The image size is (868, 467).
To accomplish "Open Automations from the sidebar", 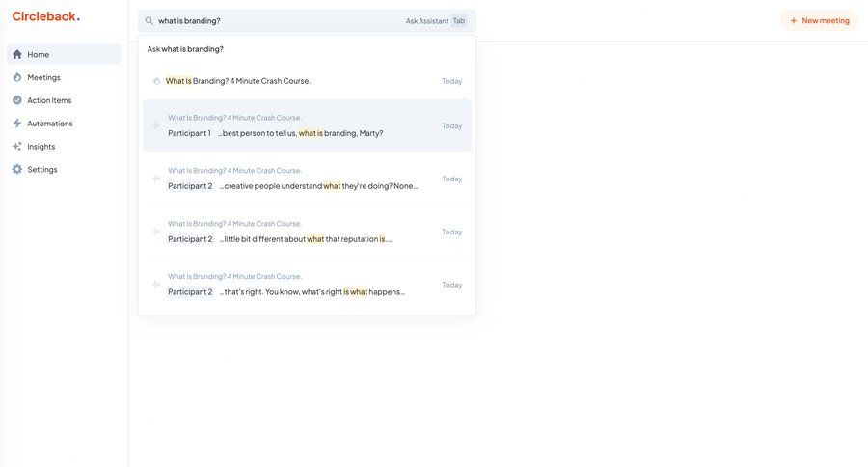I will (x=50, y=124).
